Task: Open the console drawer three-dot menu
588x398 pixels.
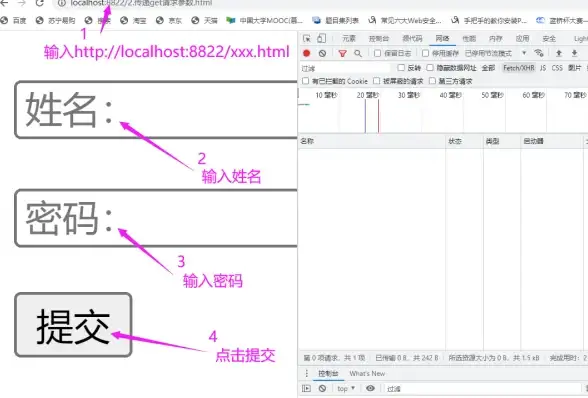Action: (x=306, y=373)
